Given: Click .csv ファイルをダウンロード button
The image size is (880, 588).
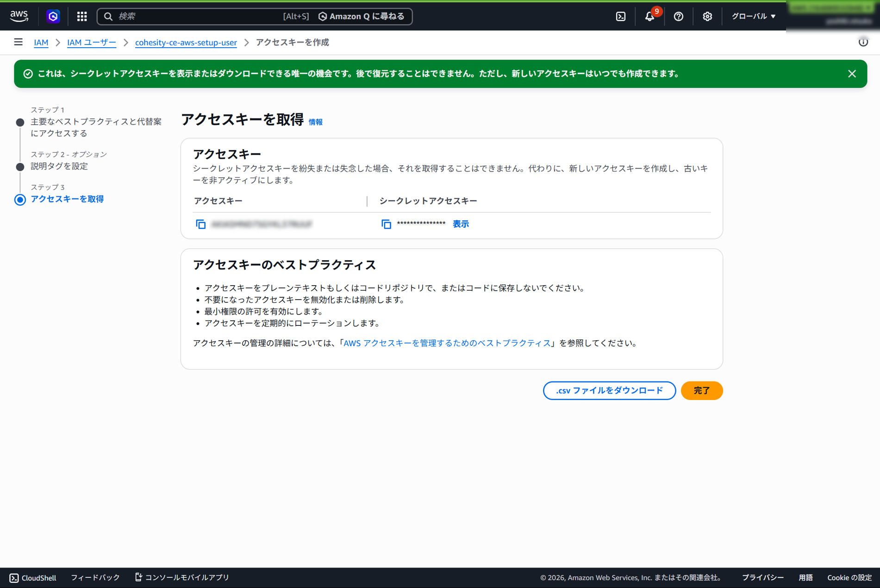Looking at the screenshot, I should pyautogui.click(x=609, y=390).
